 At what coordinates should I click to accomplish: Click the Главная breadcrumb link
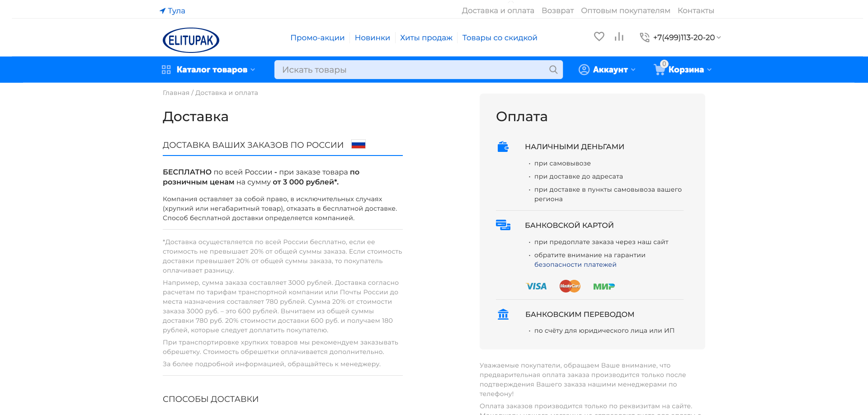click(x=176, y=93)
